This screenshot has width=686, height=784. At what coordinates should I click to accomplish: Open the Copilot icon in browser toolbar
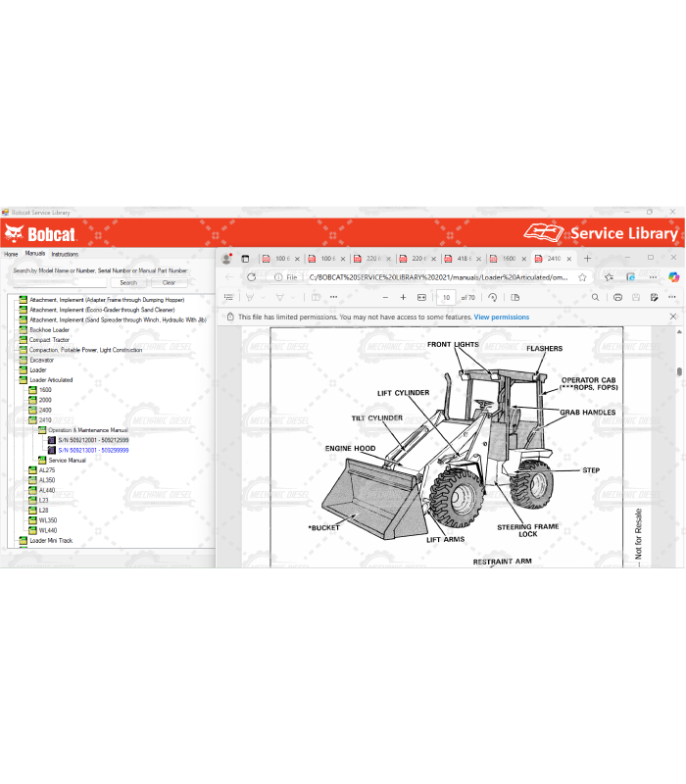pyautogui.click(x=673, y=277)
